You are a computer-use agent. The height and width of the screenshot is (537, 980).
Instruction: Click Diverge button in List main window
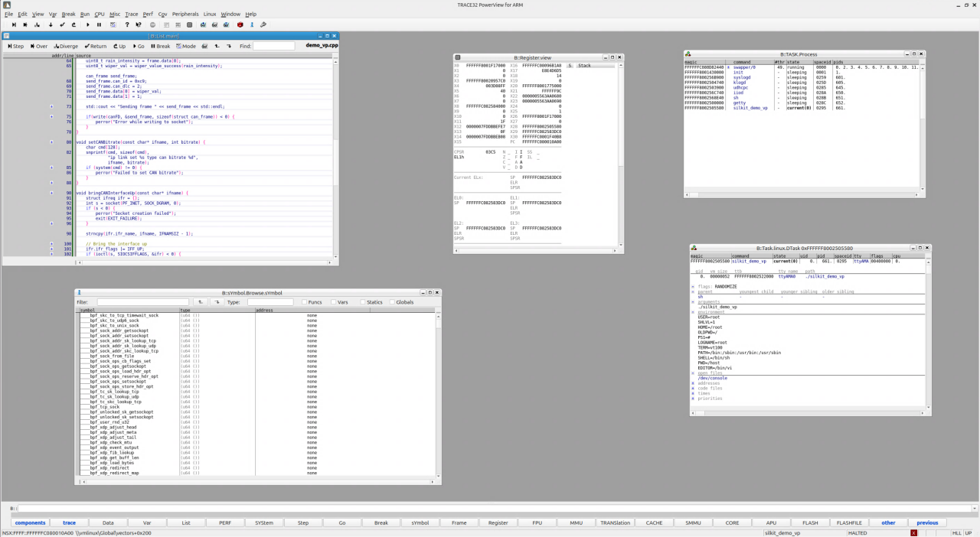pyautogui.click(x=67, y=46)
